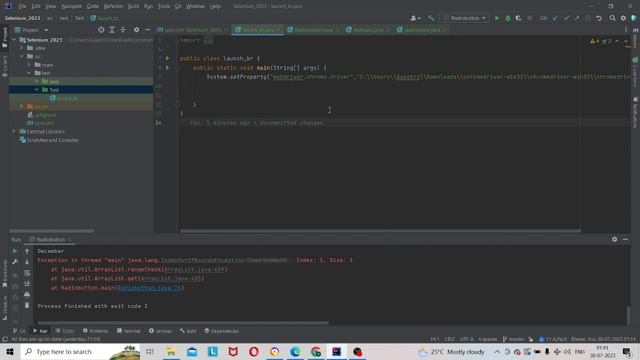The image size is (640, 360).
Task: Open the Terminal tool window
Action: 129,331
